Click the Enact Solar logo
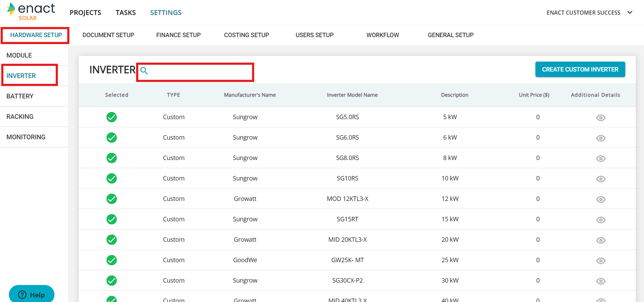The width and height of the screenshot is (644, 302). (31, 12)
